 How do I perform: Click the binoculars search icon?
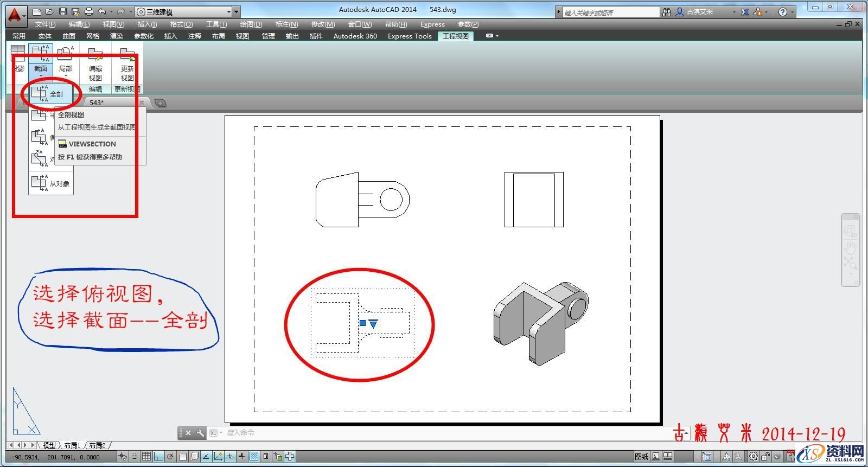[667, 12]
